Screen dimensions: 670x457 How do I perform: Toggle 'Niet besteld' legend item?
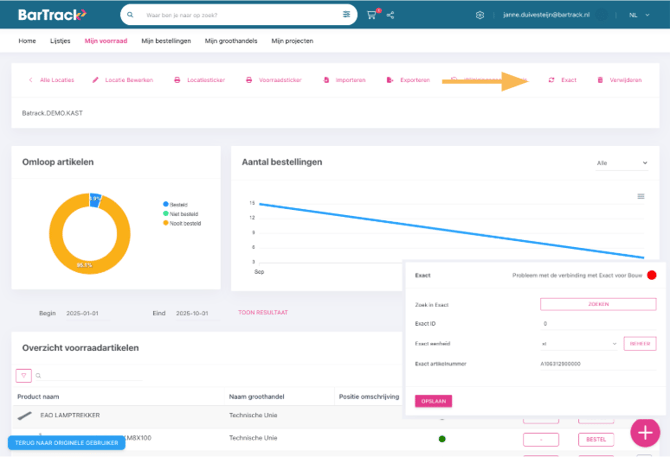[181, 212]
